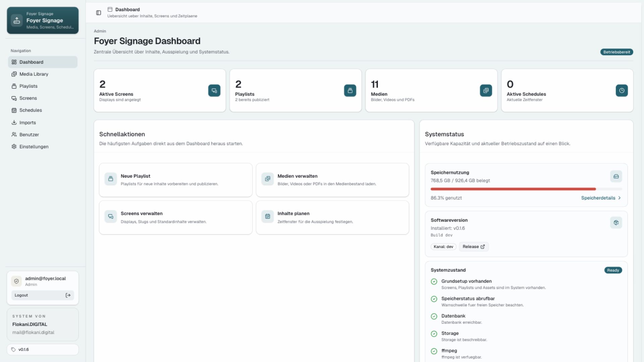Click the Dashboard breadcrumb window icon
644x362 pixels.
(110, 9)
